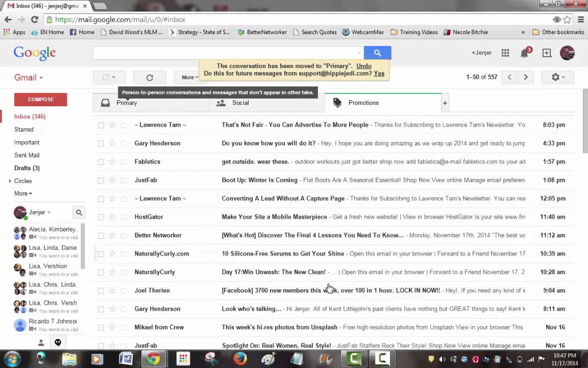
Task: Check the JustFab Boot Up email checkbox
Action: pyautogui.click(x=101, y=180)
